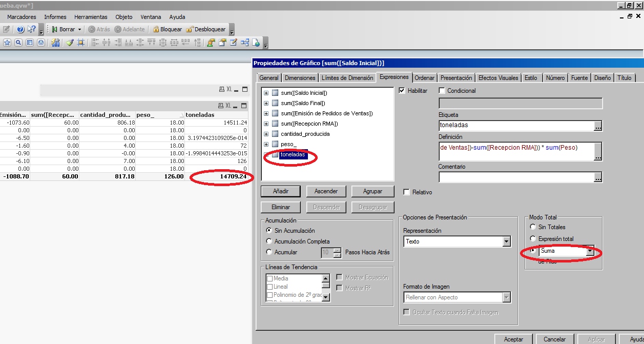644x344 pixels.
Task: Click the Borrar clear selections icon
Action: tap(54, 29)
